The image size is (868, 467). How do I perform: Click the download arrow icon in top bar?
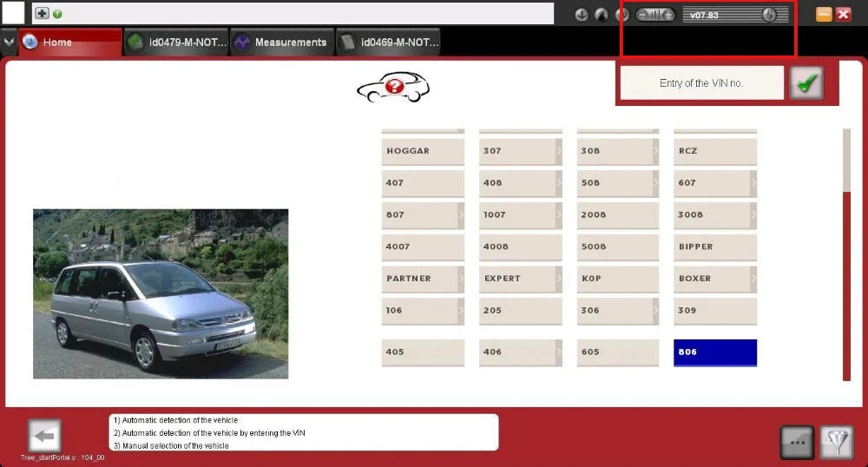coord(582,15)
